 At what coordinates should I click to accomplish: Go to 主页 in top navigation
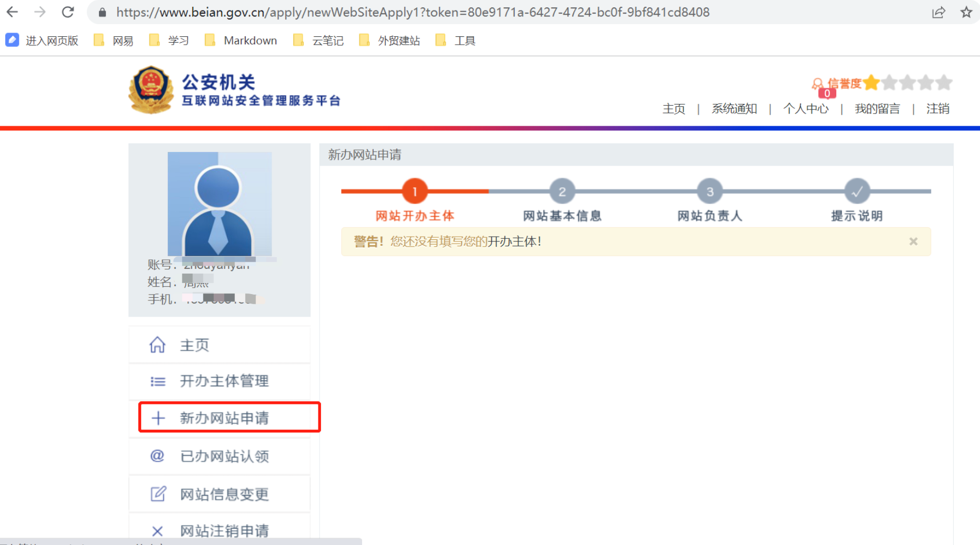(674, 109)
